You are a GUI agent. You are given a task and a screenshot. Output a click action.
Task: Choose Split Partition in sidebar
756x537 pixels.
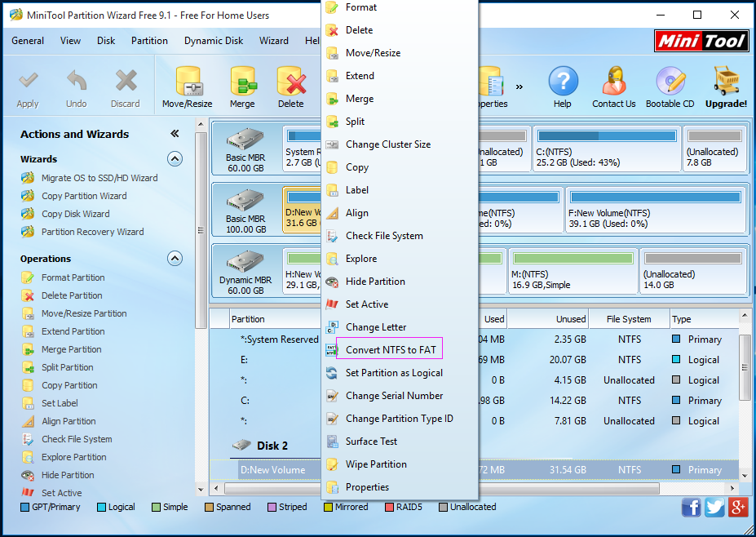click(67, 367)
